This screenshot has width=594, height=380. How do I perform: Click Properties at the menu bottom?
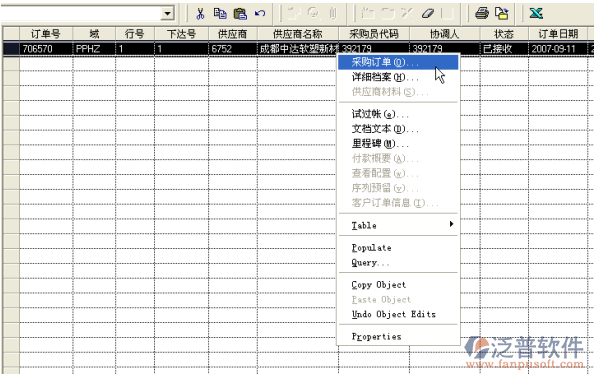point(398,336)
